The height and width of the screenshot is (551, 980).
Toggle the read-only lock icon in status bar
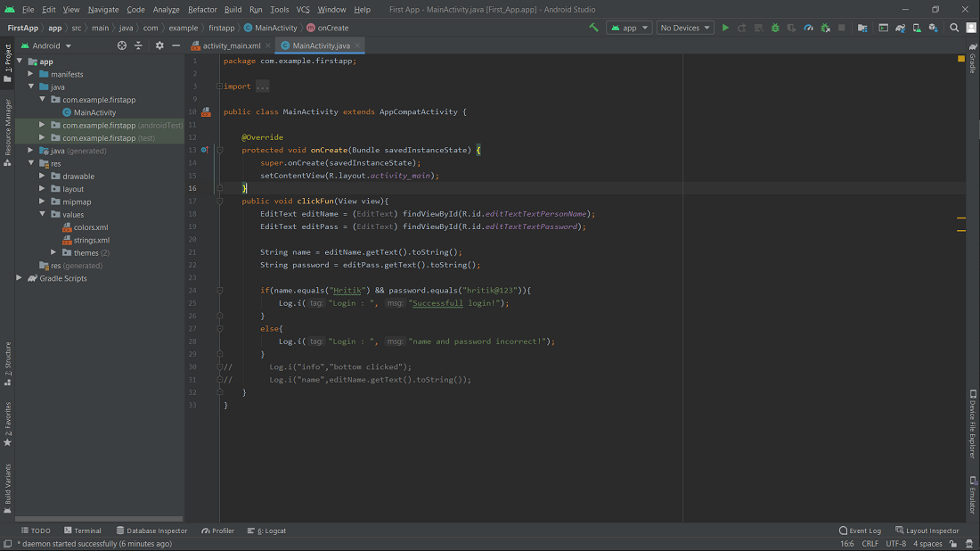(953, 544)
